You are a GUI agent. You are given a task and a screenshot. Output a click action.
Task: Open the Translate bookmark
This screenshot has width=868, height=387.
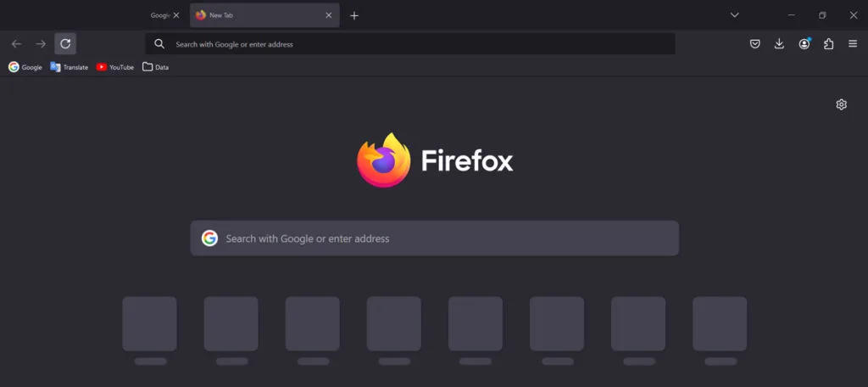70,67
